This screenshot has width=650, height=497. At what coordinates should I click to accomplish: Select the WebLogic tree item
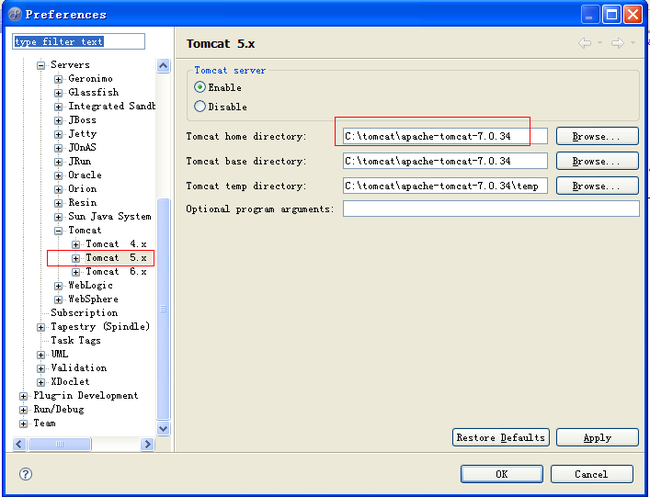click(90, 285)
